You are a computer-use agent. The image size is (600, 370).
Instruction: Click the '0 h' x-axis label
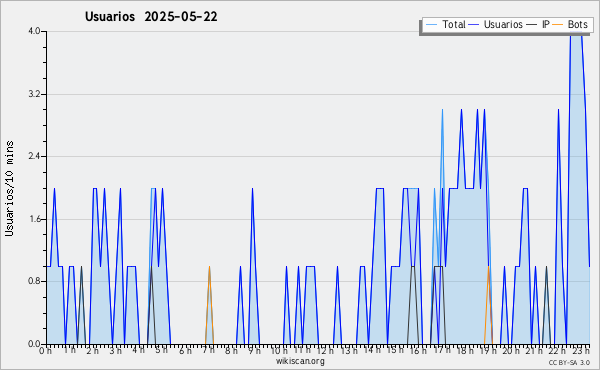pos(45,351)
